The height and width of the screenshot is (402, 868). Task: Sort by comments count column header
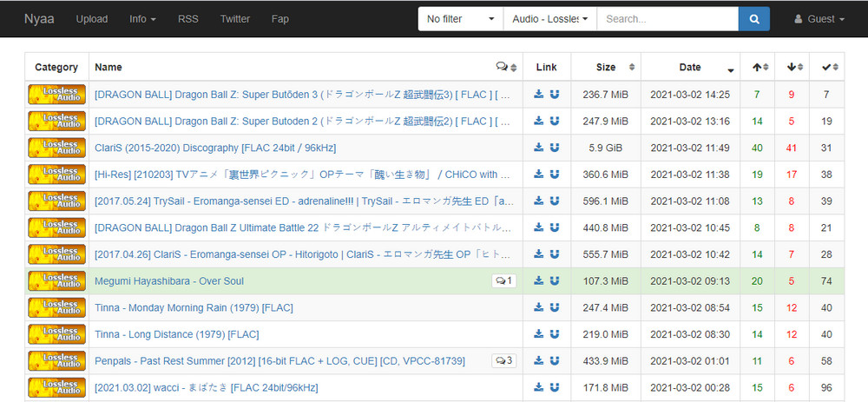coord(506,67)
